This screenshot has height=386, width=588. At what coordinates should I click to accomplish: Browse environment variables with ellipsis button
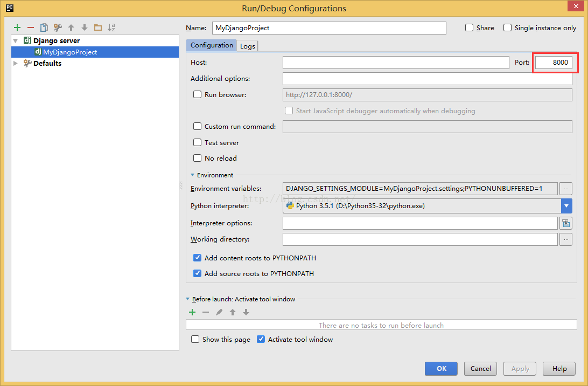coord(566,189)
